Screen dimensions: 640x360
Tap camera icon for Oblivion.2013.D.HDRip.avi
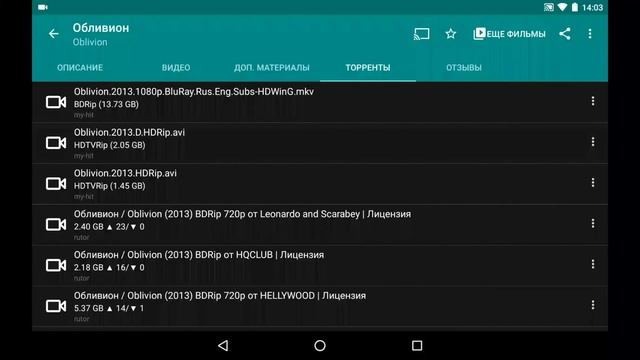tap(56, 143)
